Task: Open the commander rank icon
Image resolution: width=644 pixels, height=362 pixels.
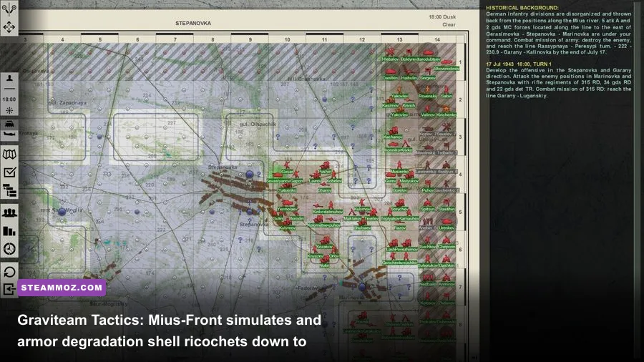Action: (9, 79)
